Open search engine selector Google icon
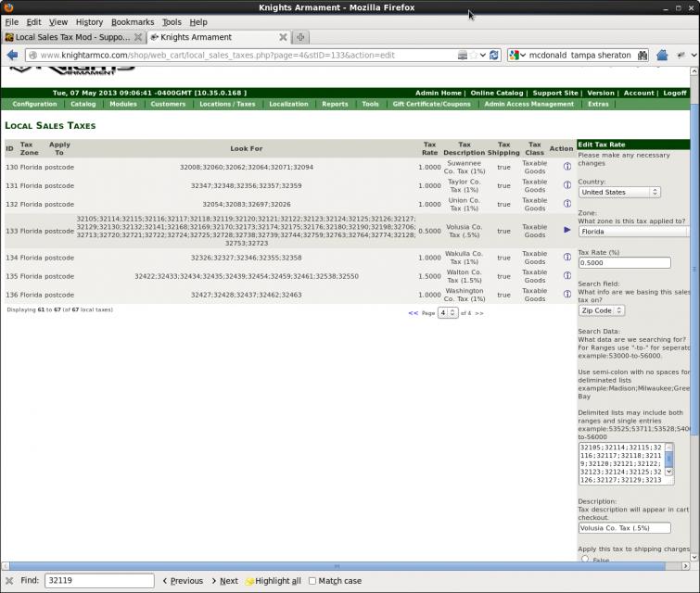Viewport: 700px width, 593px height. (517, 56)
